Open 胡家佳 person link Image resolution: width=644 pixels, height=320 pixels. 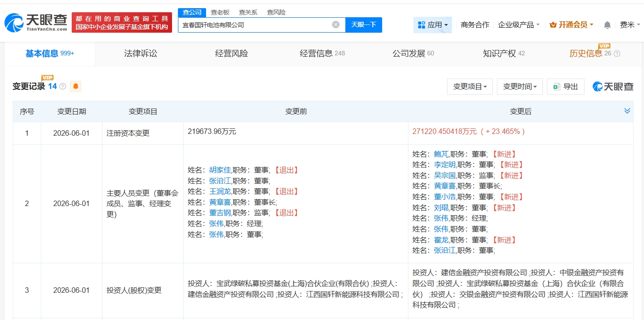coord(220,170)
